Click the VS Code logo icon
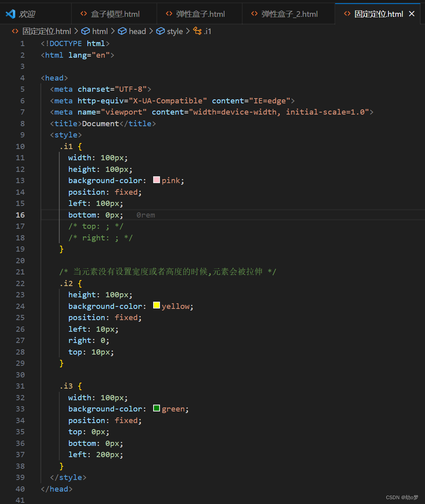The width and height of the screenshot is (425, 504). pyautogui.click(x=10, y=13)
